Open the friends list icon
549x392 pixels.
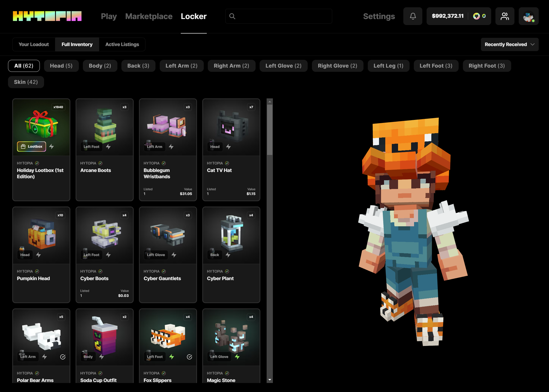[504, 16]
